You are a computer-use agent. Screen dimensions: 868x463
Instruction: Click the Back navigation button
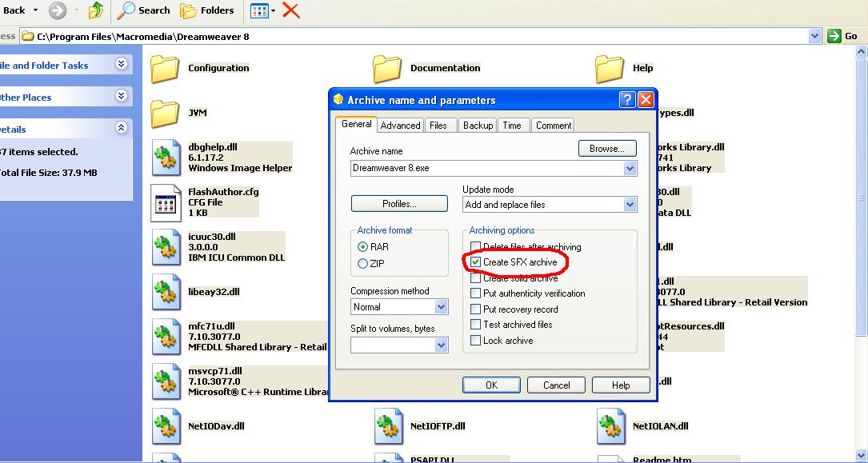pos(14,10)
